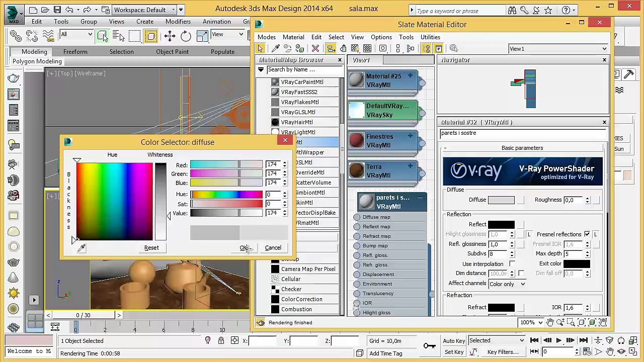Image resolution: width=644 pixels, height=362 pixels.
Task: Open the 100% zoom dropdown in Slate
Action: point(531,322)
